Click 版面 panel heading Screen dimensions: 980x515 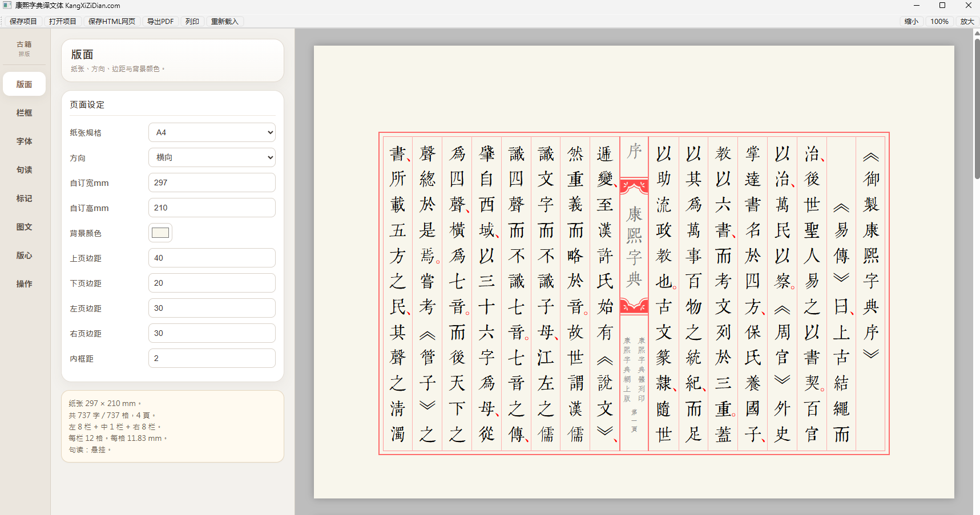[82, 54]
